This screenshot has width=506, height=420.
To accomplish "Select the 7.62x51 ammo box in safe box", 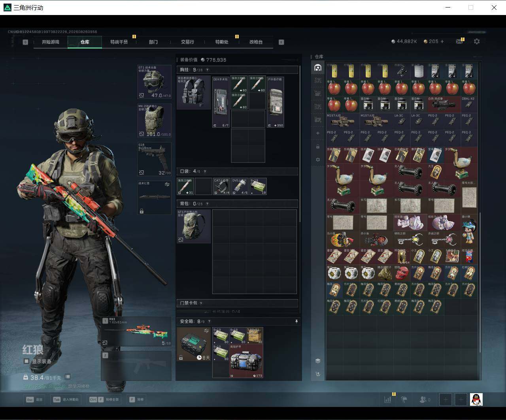I will 255,336.
